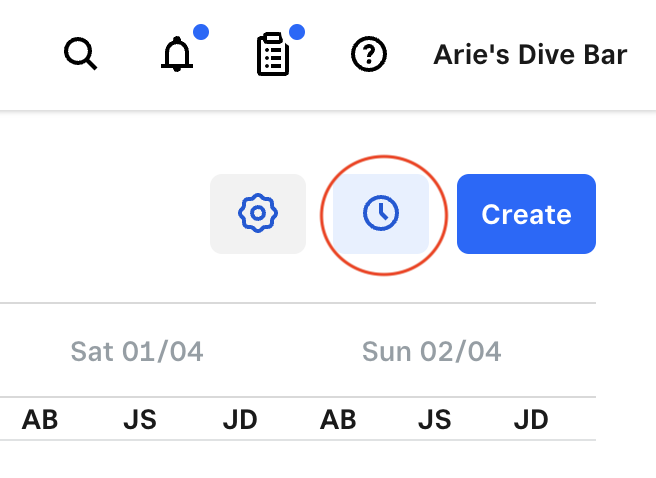Image resolution: width=656 pixels, height=478 pixels.
Task: Open the Arie's Dive Bar account menu
Action: [530, 54]
